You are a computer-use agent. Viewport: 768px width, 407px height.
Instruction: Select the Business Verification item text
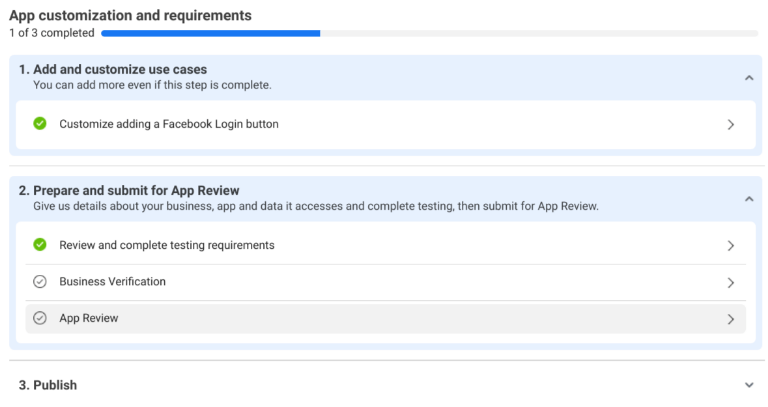[112, 282]
